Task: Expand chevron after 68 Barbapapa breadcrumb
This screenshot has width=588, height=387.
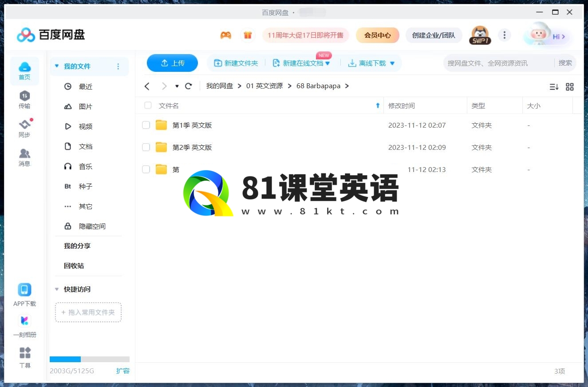Action: point(347,86)
